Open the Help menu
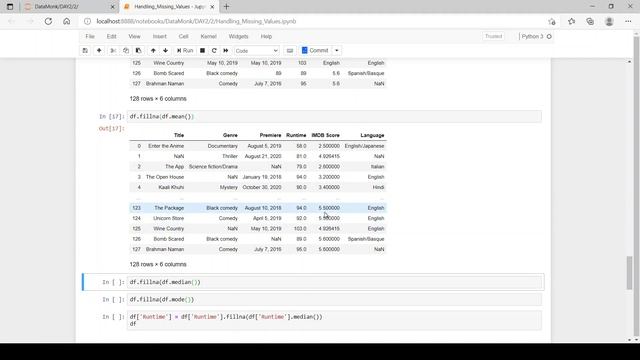The image size is (640, 360). tap(266, 36)
